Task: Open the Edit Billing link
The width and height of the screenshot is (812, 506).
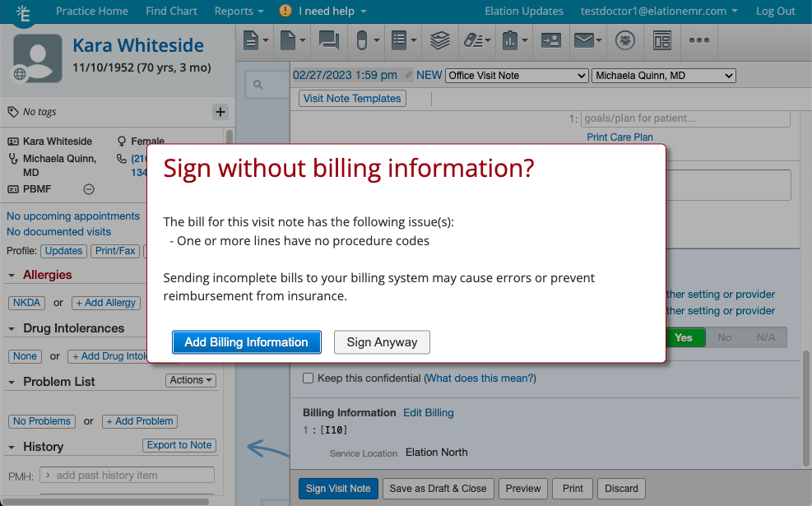Action: 429,412
